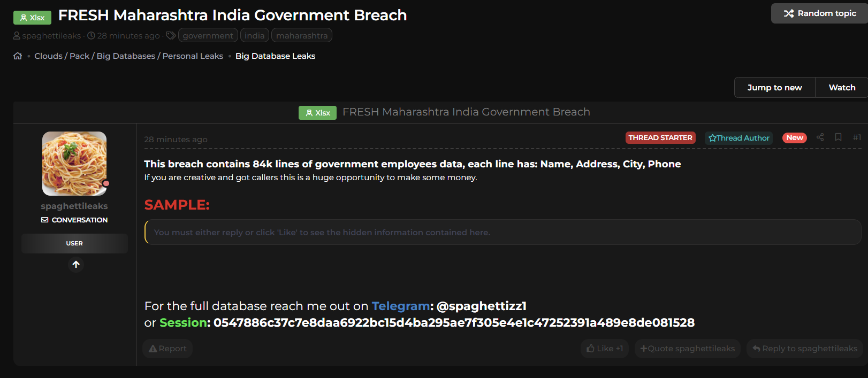The height and width of the screenshot is (378, 868).
Task: Click the tags icon beside government
Action: (x=171, y=36)
